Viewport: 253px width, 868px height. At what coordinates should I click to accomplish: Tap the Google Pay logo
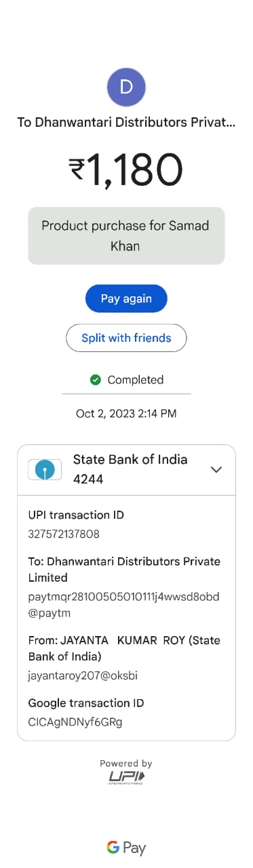tap(126, 848)
